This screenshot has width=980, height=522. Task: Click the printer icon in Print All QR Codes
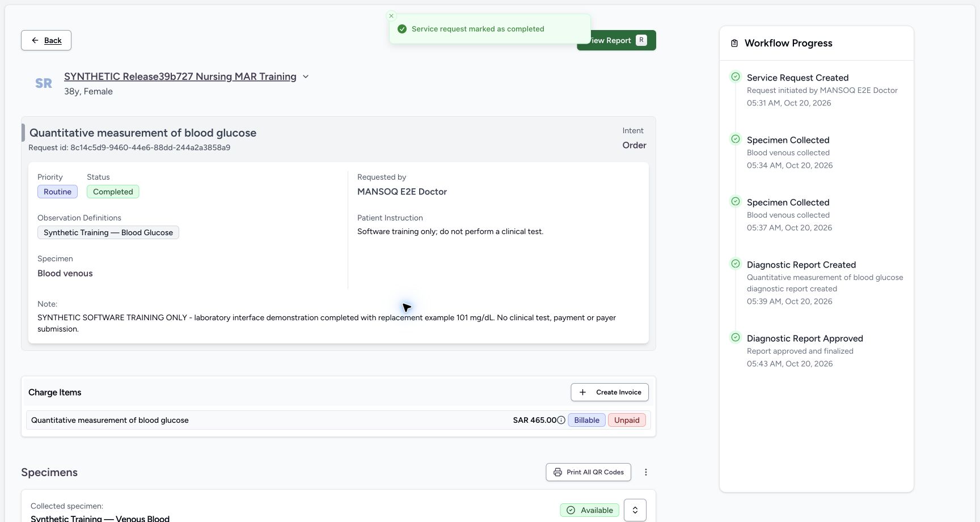tap(557, 472)
